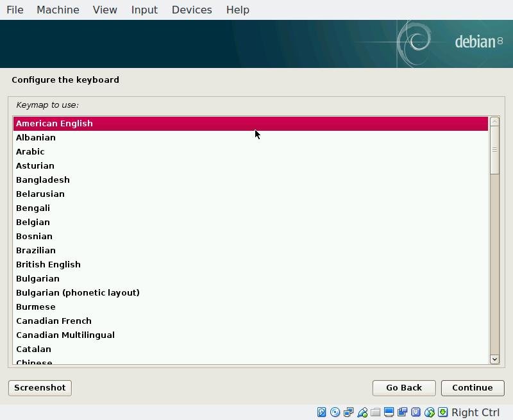The width and height of the screenshot is (513, 420).
Task: Click the keymap list scrollbar thumb
Action: tap(494, 151)
